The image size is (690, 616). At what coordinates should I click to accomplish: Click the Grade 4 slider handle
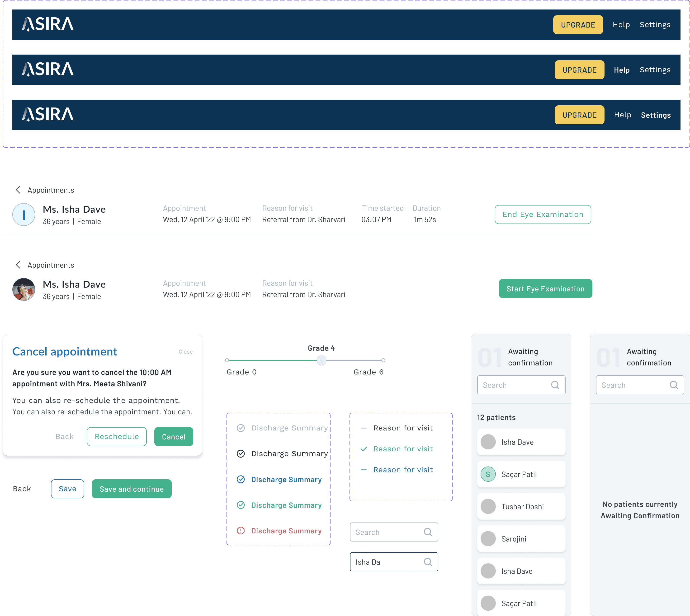click(x=321, y=360)
